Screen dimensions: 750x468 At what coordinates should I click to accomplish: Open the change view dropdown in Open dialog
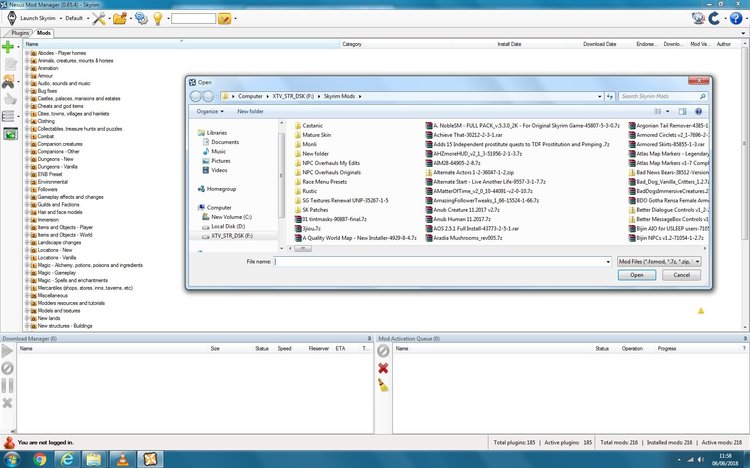(x=668, y=111)
